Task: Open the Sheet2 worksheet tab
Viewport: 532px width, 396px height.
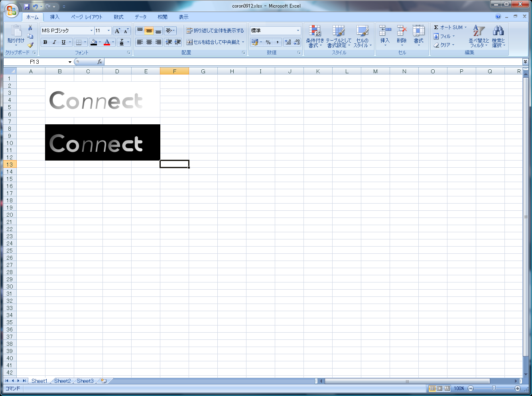Action: (x=62, y=381)
